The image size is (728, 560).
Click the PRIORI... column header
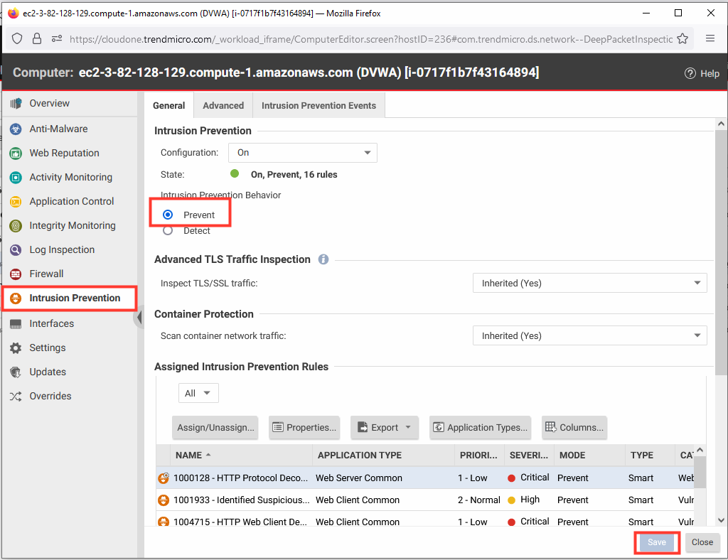click(x=480, y=456)
